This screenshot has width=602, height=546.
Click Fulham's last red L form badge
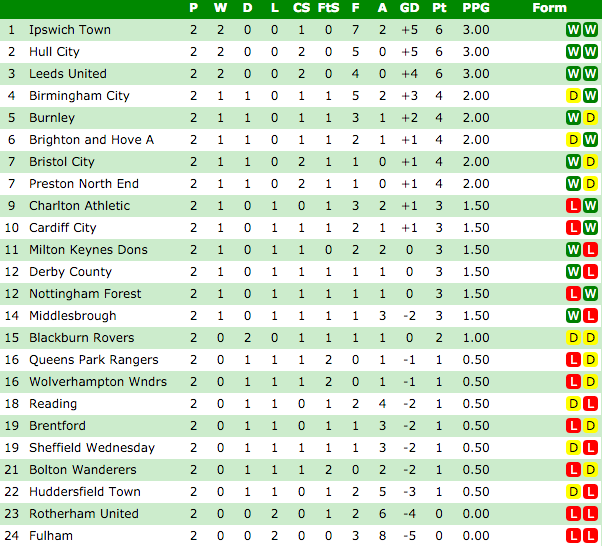(590, 536)
